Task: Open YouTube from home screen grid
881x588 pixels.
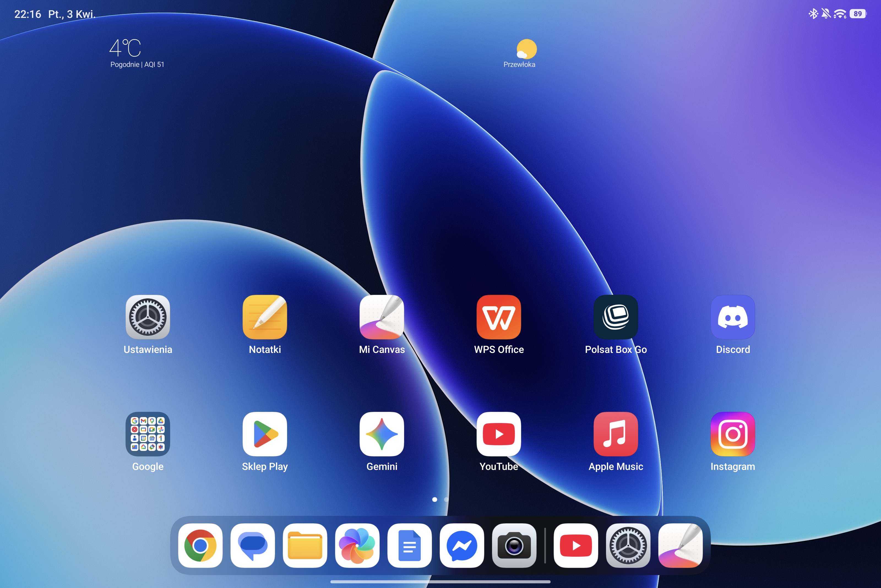Action: tap(499, 434)
